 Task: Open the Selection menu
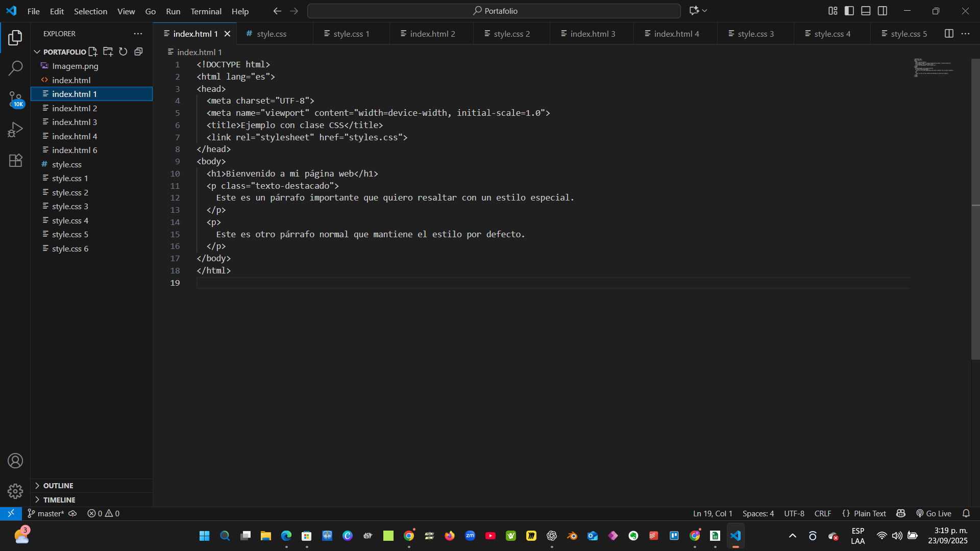pyautogui.click(x=90, y=11)
